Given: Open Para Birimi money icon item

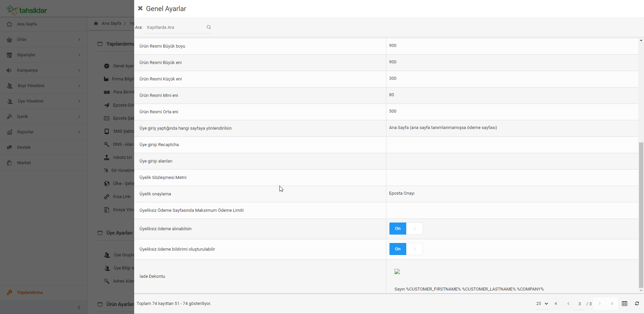Looking at the screenshot, I should [119, 92].
